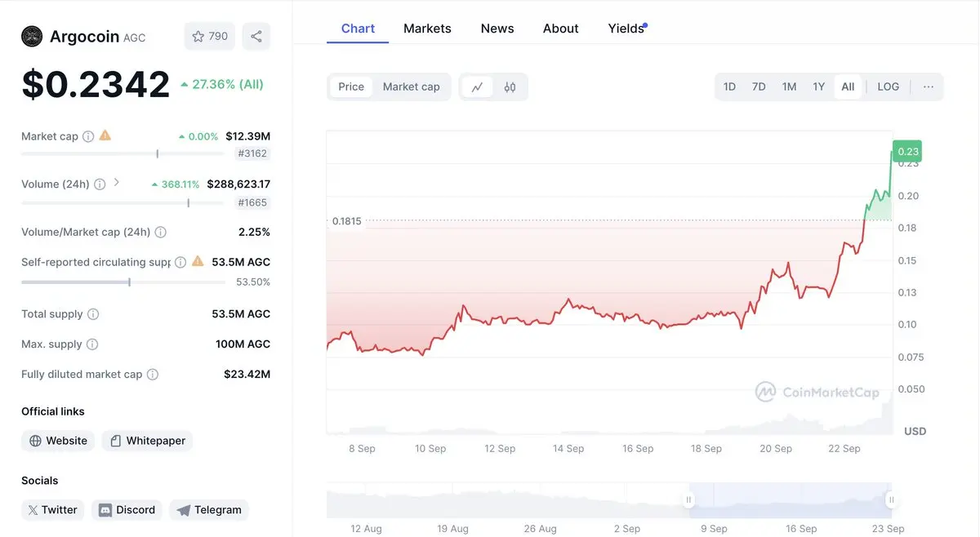Open the About tab
980x537 pixels.
[x=561, y=29]
